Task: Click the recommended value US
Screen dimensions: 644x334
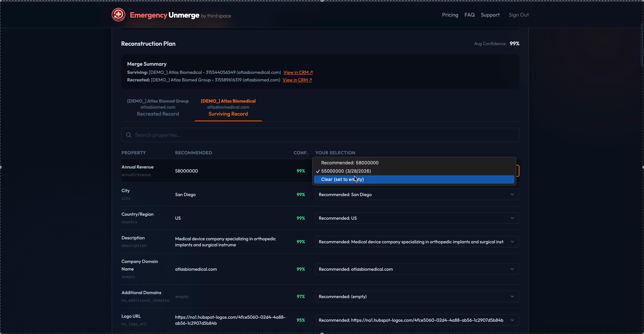Action: 178,218
